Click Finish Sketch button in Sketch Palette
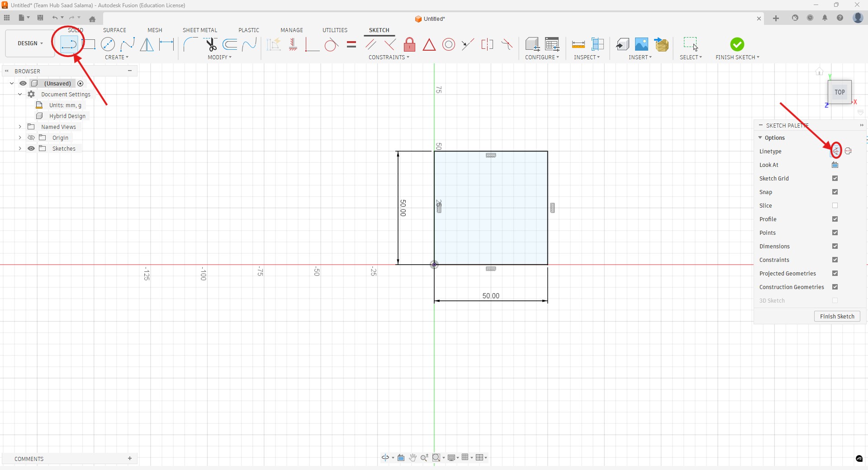 click(x=837, y=316)
